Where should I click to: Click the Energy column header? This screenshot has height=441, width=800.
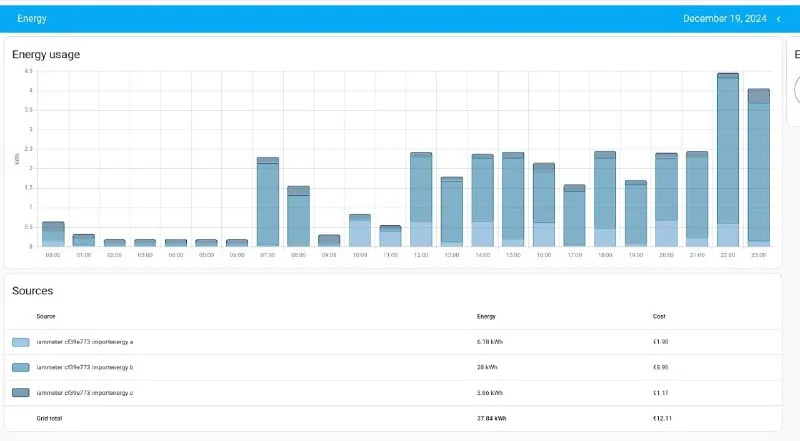click(486, 316)
